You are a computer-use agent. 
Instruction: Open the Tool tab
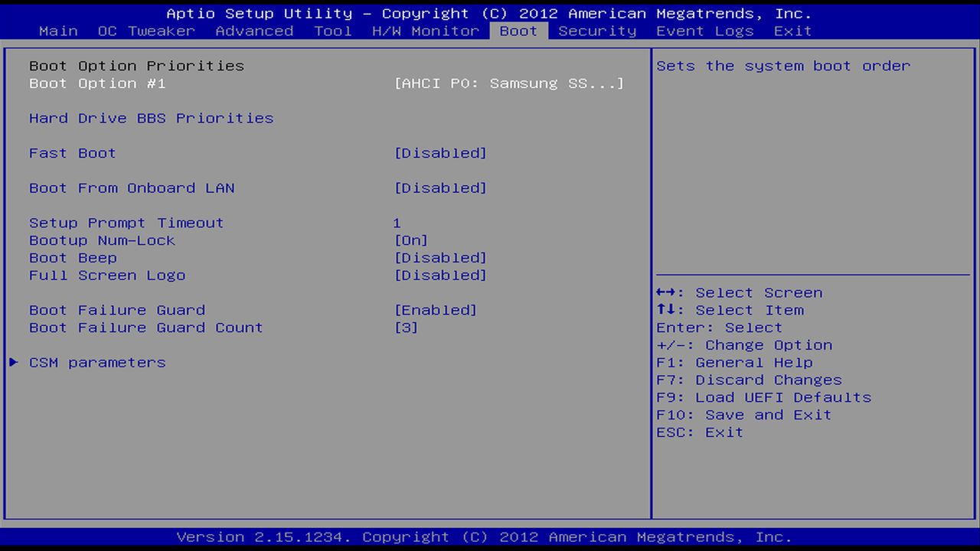click(x=333, y=31)
